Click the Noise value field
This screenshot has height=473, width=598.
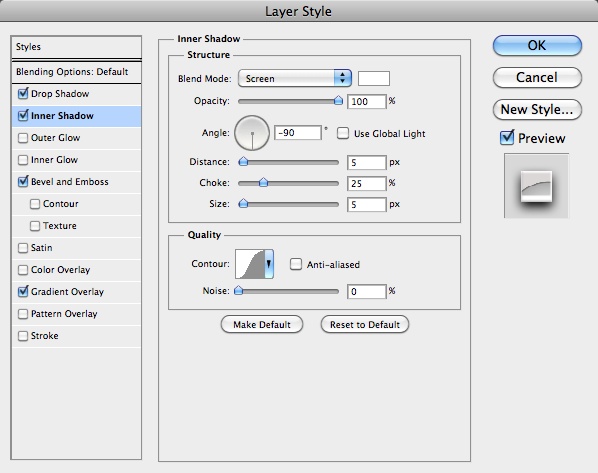click(x=367, y=291)
